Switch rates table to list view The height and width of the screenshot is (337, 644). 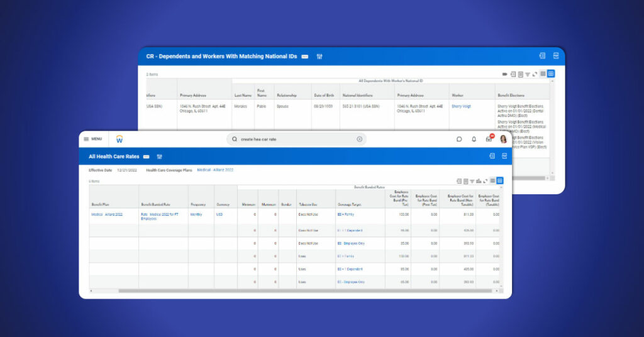[493, 180]
